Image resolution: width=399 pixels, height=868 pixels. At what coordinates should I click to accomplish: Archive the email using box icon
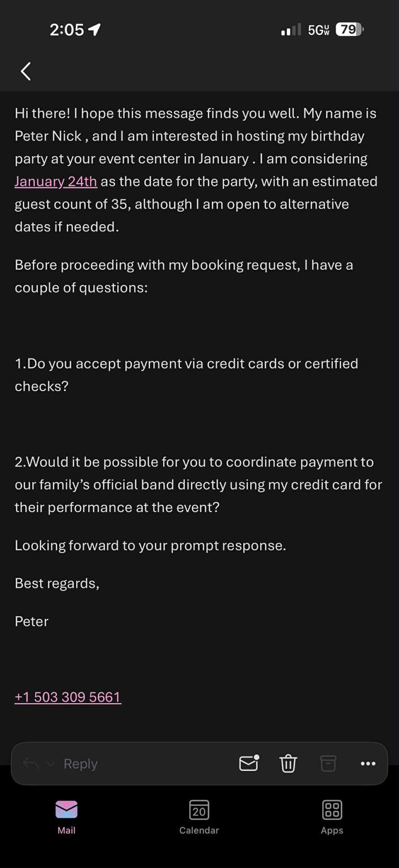tap(328, 764)
